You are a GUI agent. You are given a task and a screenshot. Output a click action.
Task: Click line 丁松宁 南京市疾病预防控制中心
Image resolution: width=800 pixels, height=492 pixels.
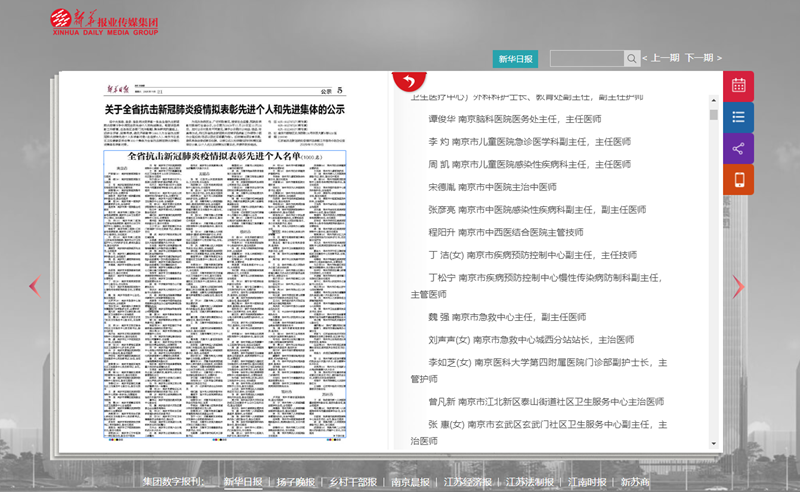coord(539,286)
